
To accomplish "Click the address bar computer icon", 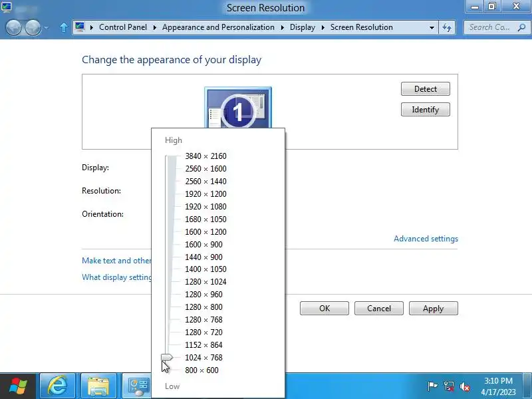I will (80, 27).
